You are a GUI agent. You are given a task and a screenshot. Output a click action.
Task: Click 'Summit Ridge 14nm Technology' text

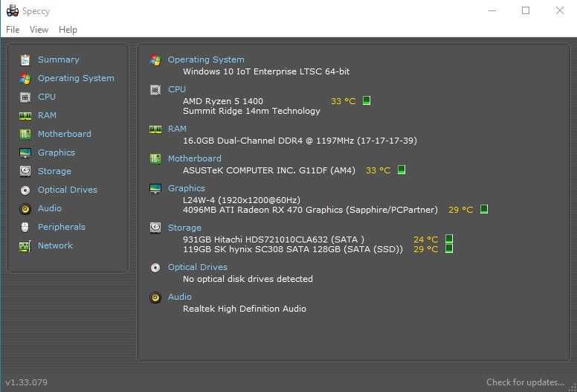pyautogui.click(x=252, y=111)
